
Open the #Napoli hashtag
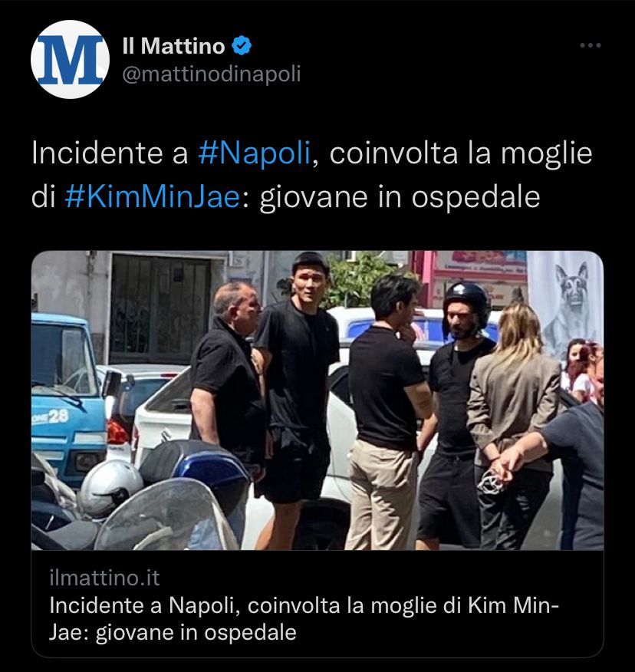[x=255, y=153]
